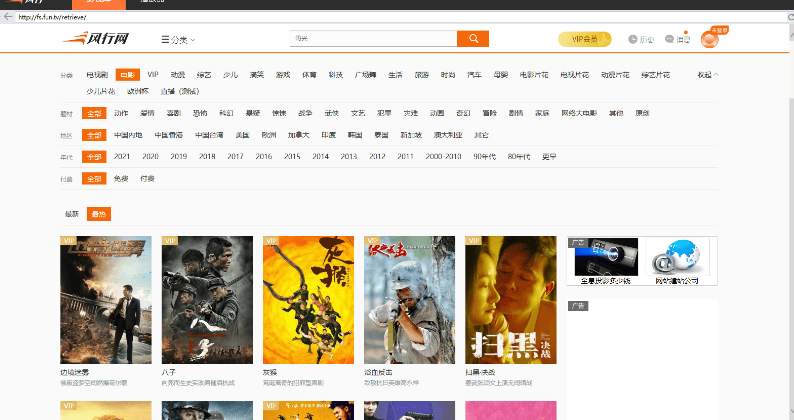This screenshot has width=794, height=420.
Task: Select the 付费 (paid) payment filter
Action: pyautogui.click(x=147, y=178)
